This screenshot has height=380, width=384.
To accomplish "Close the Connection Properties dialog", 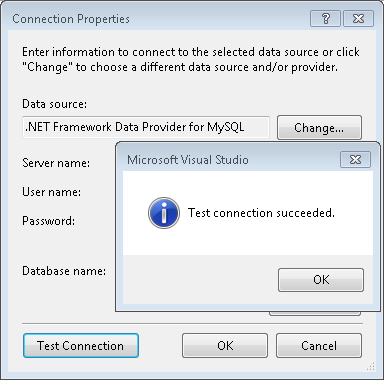I will [x=358, y=18].
